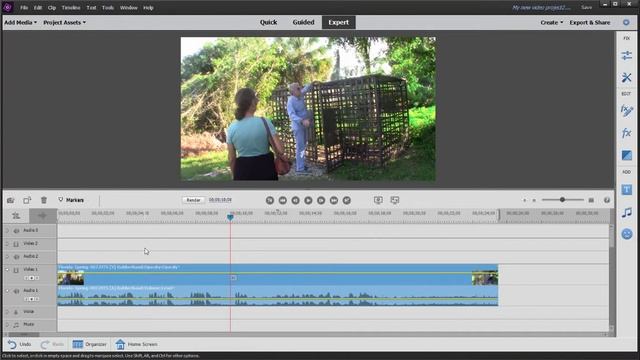Click Undo arrow icon

12,344
